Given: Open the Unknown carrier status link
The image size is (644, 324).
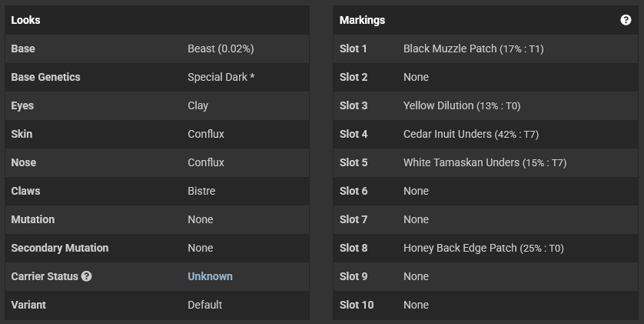Looking at the screenshot, I should tap(210, 276).
